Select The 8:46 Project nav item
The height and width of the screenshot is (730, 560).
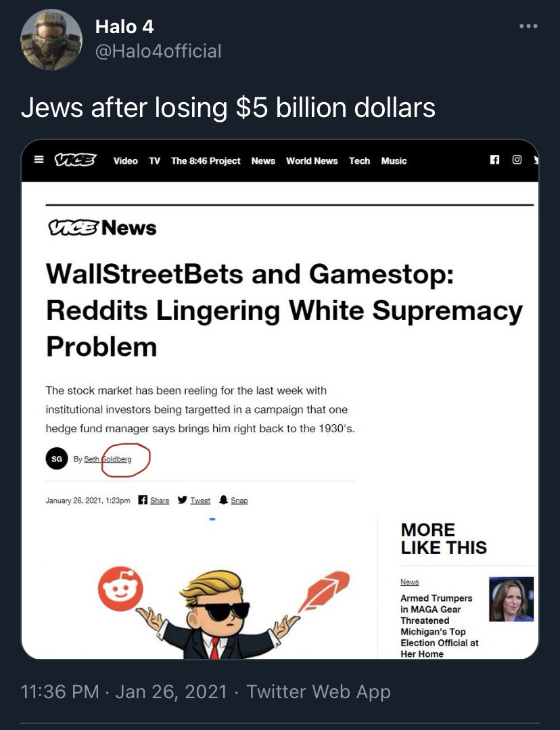(x=206, y=160)
